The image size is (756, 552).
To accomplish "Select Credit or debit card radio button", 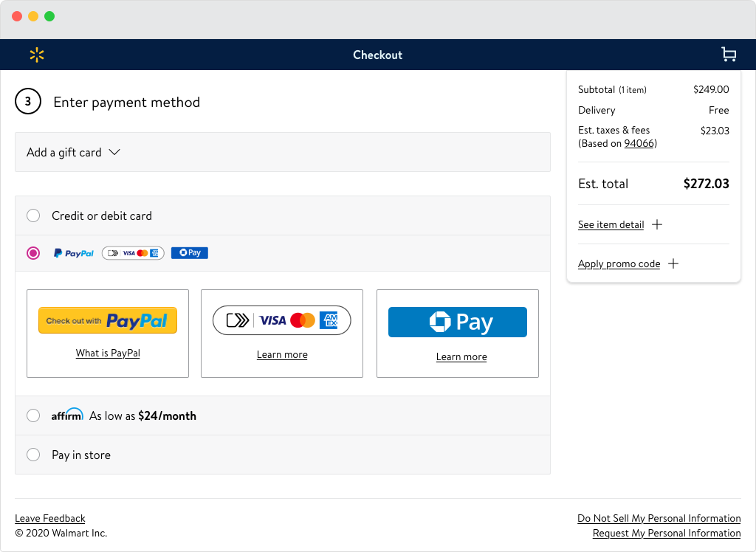I will coord(33,215).
